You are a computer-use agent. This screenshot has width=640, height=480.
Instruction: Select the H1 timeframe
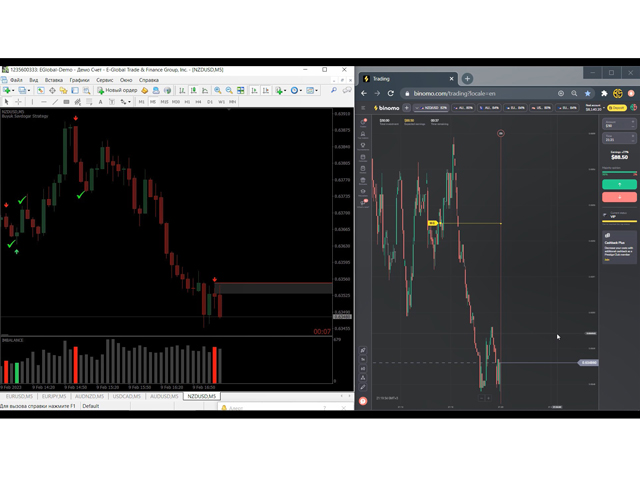coord(187,102)
